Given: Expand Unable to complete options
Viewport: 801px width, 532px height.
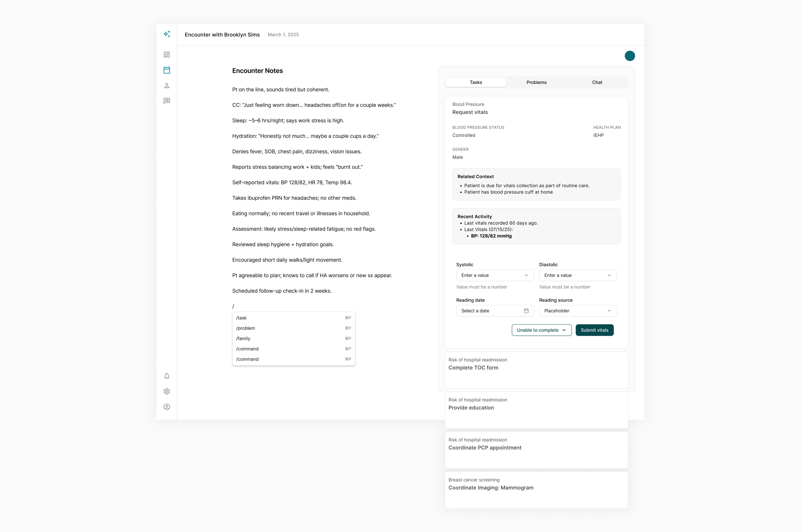Looking at the screenshot, I should point(541,330).
